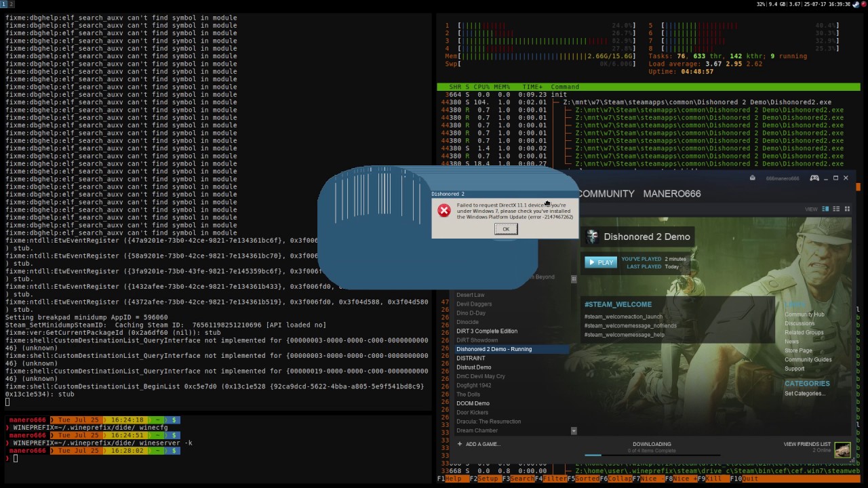Viewport: 868px width, 488px height.
Task: Open the ADD A GAME... menu
Action: click(483, 444)
